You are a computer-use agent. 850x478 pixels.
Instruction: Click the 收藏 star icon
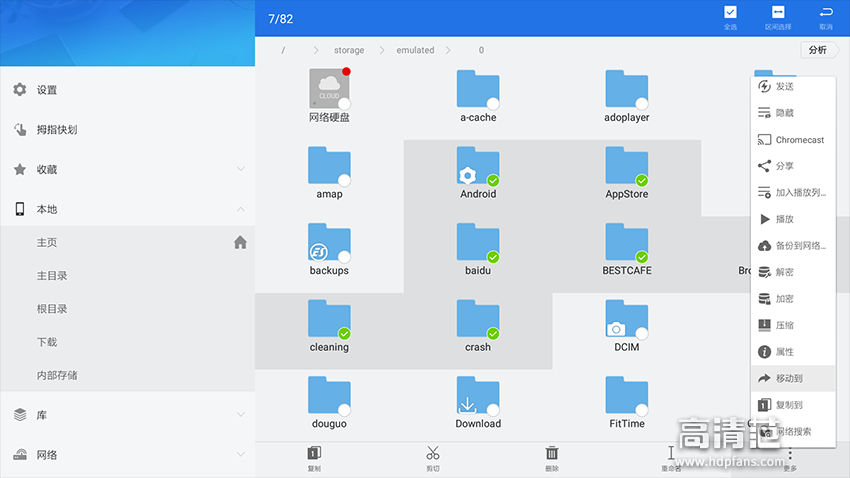pos(20,170)
